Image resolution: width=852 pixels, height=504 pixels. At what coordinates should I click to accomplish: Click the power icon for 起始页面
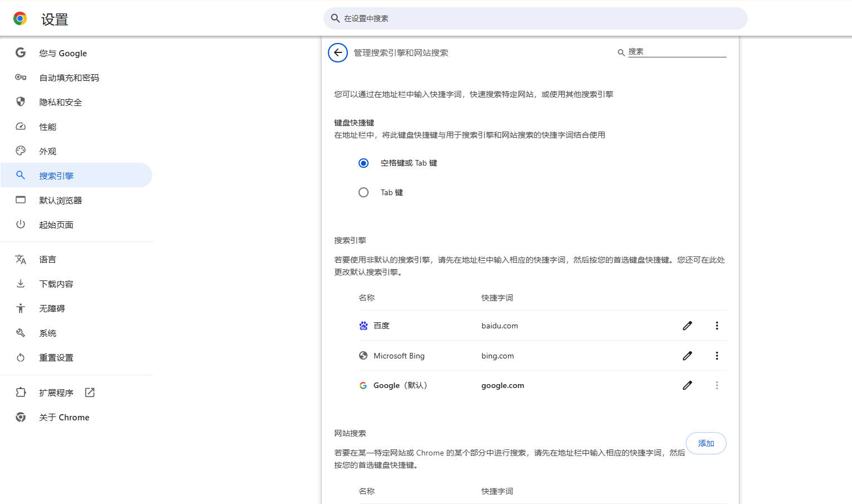(x=21, y=224)
